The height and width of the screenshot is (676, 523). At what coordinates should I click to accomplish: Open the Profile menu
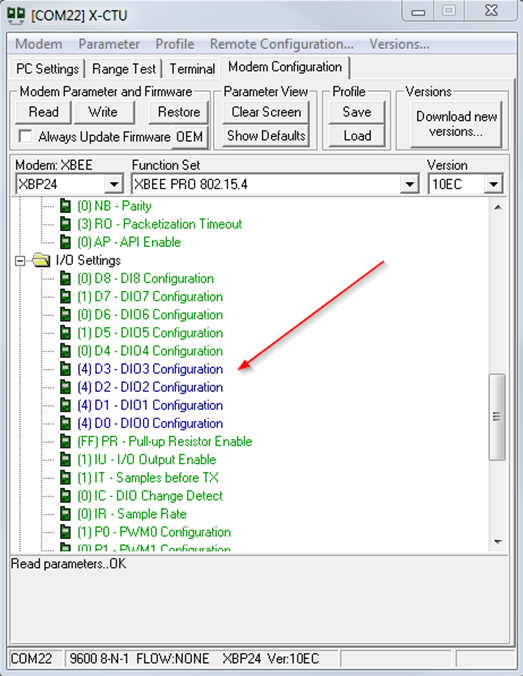pyautogui.click(x=175, y=44)
